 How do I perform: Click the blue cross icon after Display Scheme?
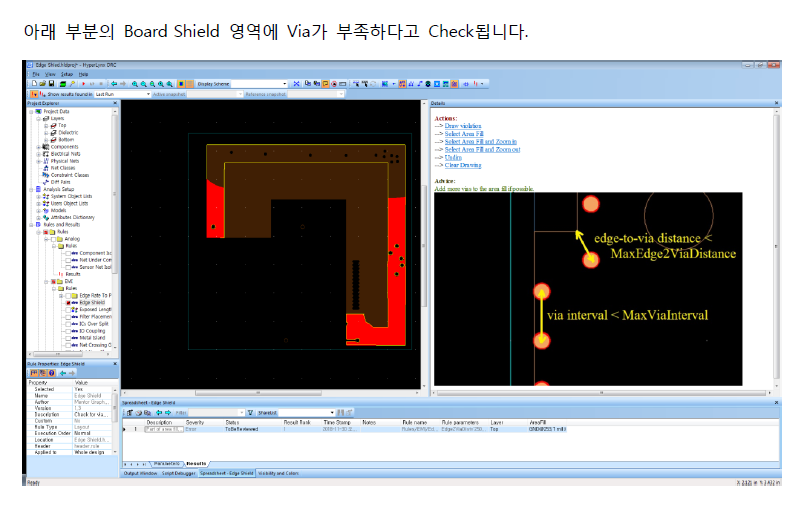[296, 84]
